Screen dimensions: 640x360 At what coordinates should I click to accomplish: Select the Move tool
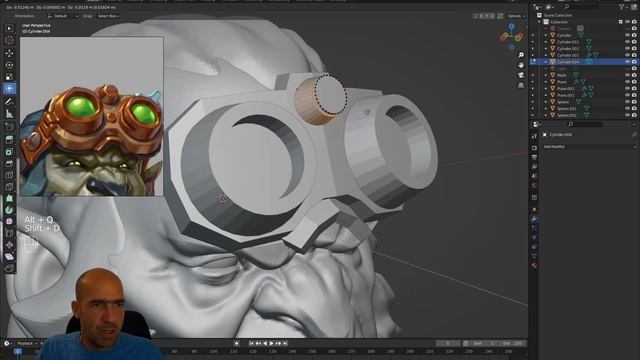[x=9, y=53]
